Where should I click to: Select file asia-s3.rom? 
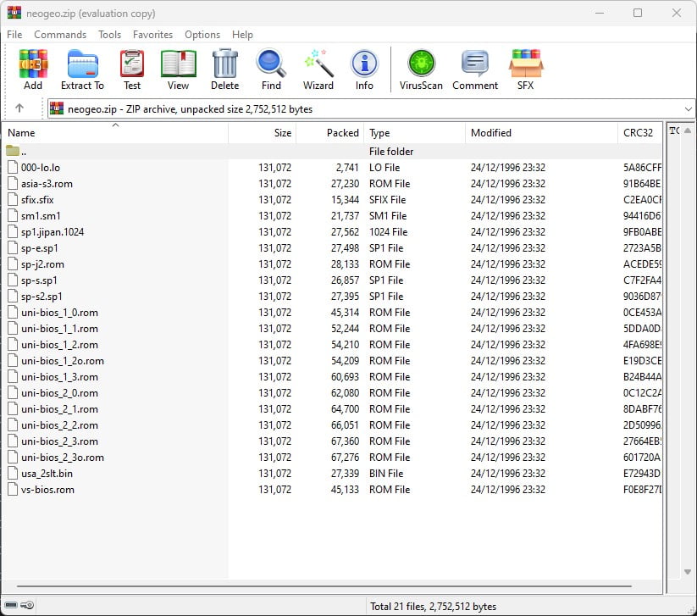coord(47,184)
